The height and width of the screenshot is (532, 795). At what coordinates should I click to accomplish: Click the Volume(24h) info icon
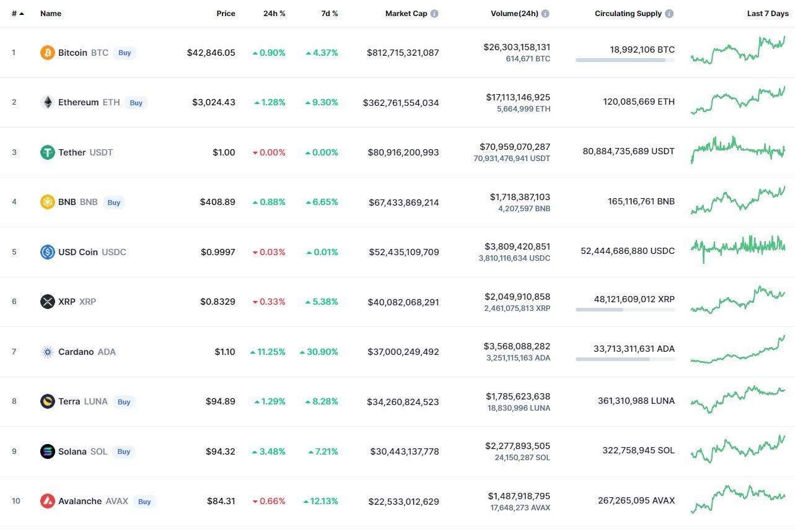[545, 14]
